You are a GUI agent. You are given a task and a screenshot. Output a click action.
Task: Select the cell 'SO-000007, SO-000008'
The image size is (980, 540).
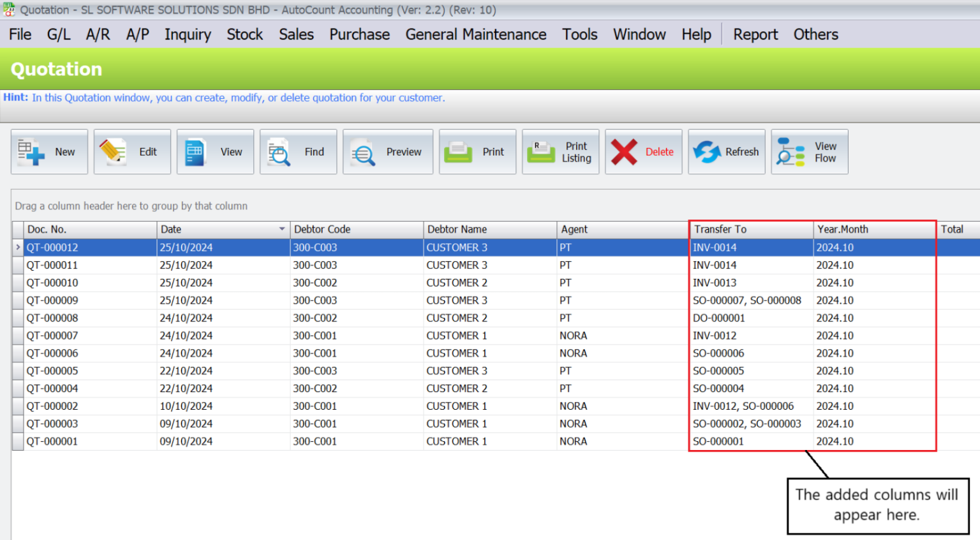pos(752,300)
